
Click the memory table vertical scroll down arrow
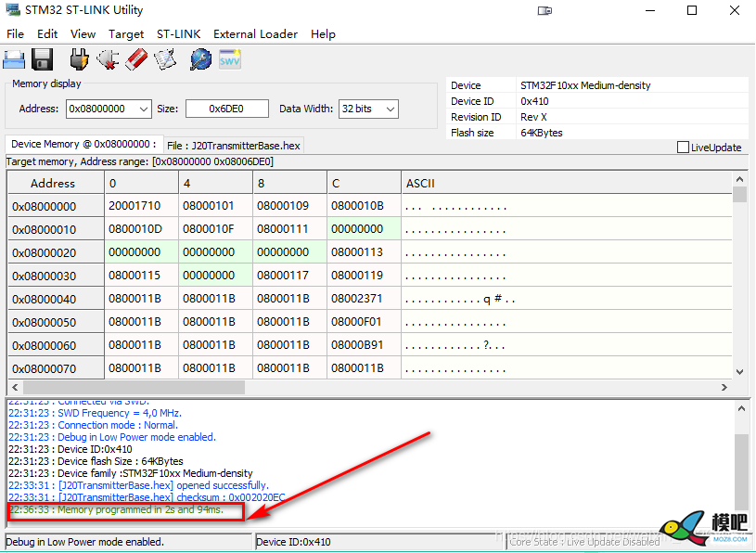pos(739,372)
